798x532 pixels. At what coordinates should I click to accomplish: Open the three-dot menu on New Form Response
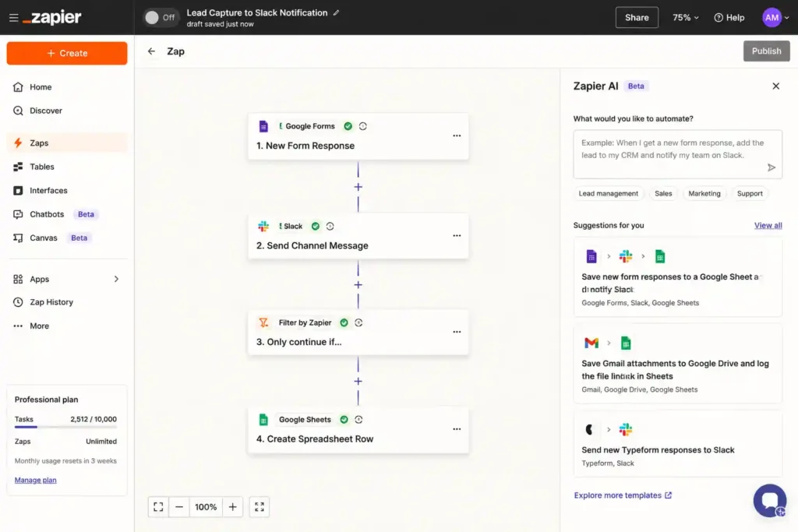click(x=457, y=136)
